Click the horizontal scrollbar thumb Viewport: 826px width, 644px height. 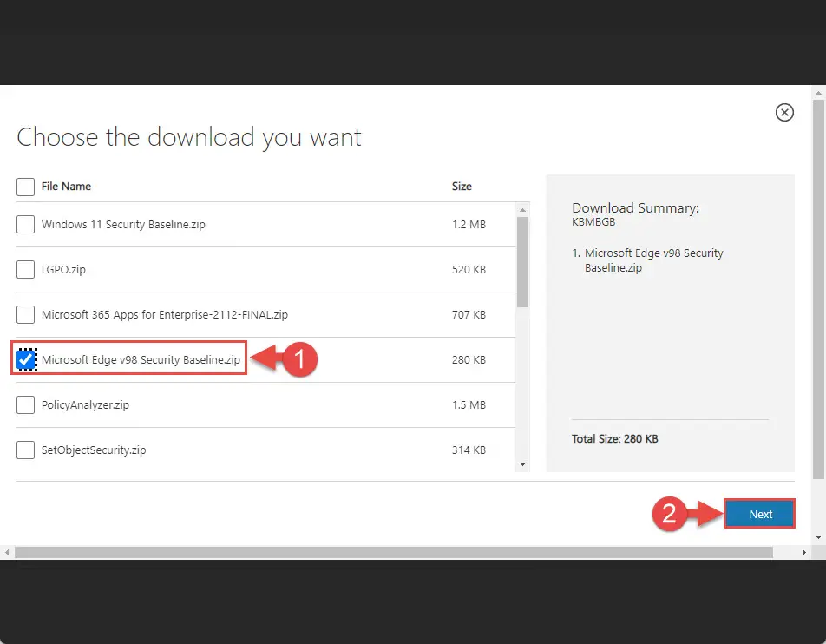pyautogui.click(x=394, y=552)
